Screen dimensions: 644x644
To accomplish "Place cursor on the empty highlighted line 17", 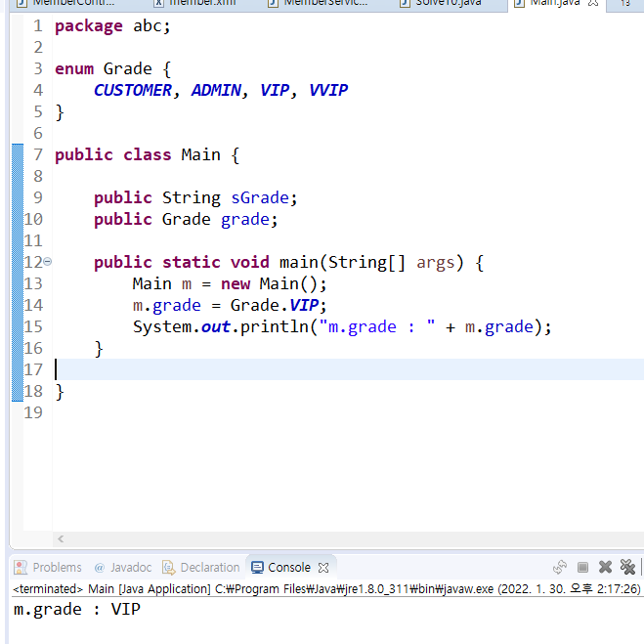I will click(349, 369).
